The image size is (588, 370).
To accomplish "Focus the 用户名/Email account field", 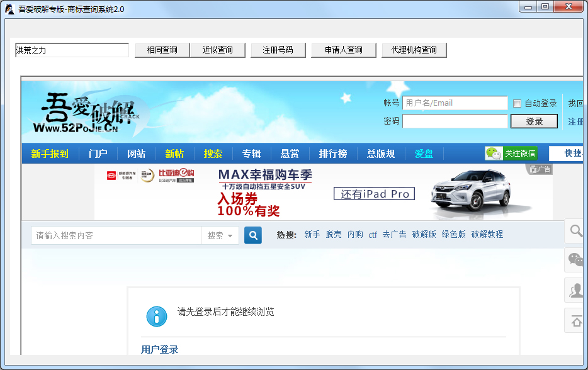I will (455, 103).
